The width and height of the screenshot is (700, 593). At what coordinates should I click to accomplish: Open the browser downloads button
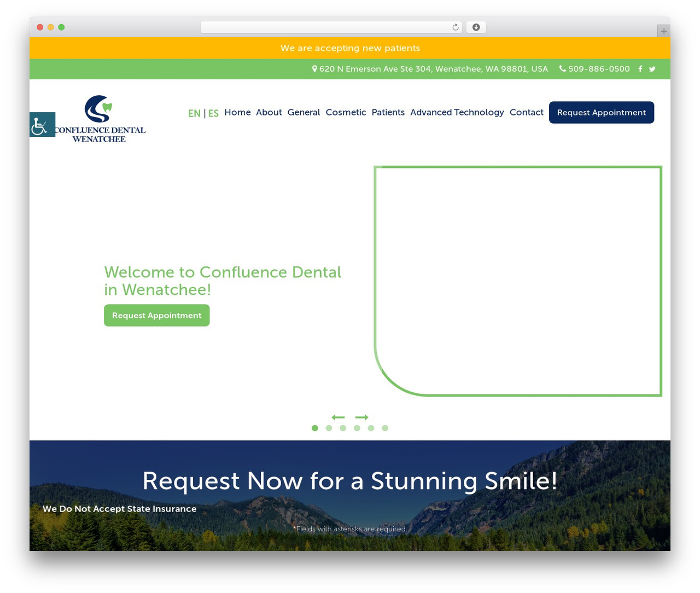coord(476,27)
